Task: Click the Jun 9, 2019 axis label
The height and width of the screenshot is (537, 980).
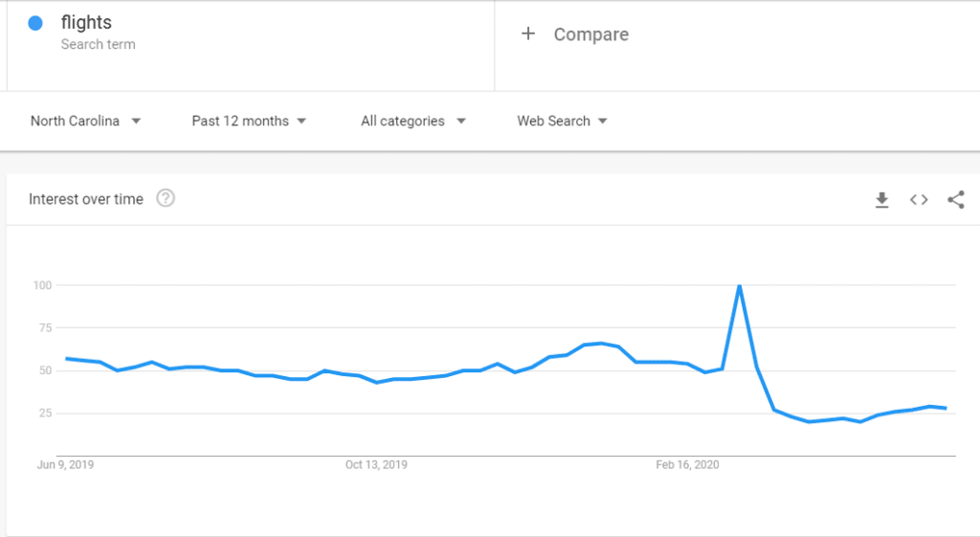Action: coord(66,464)
